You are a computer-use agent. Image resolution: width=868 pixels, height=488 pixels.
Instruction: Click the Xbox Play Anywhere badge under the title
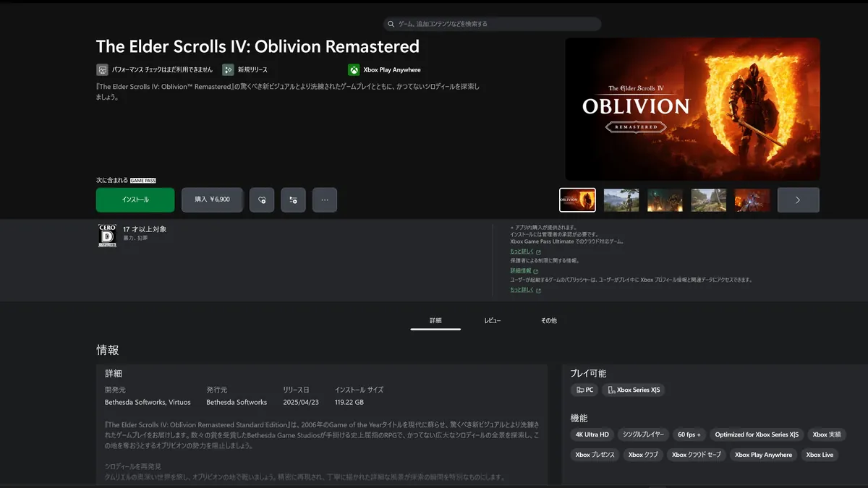coord(384,70)
